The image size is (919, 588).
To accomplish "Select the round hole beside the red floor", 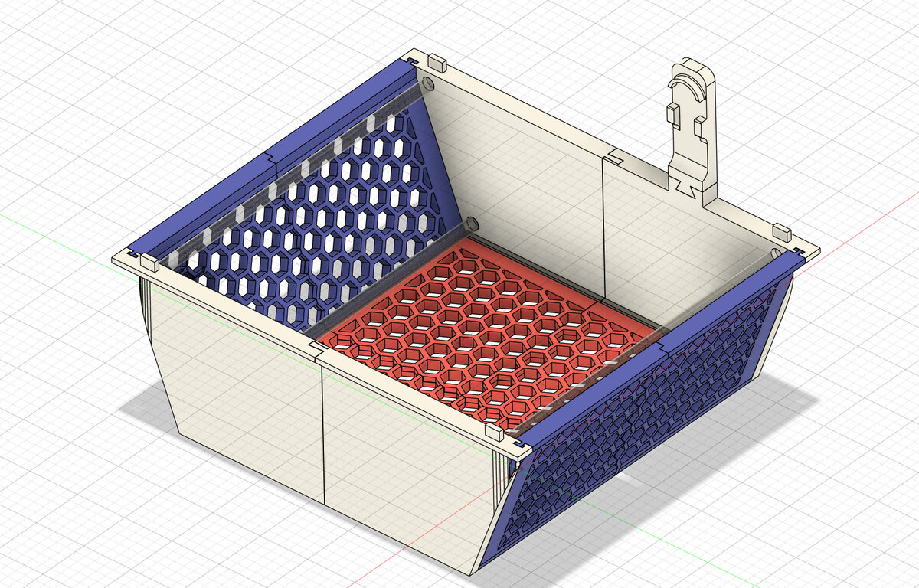I will pos(471,224).
